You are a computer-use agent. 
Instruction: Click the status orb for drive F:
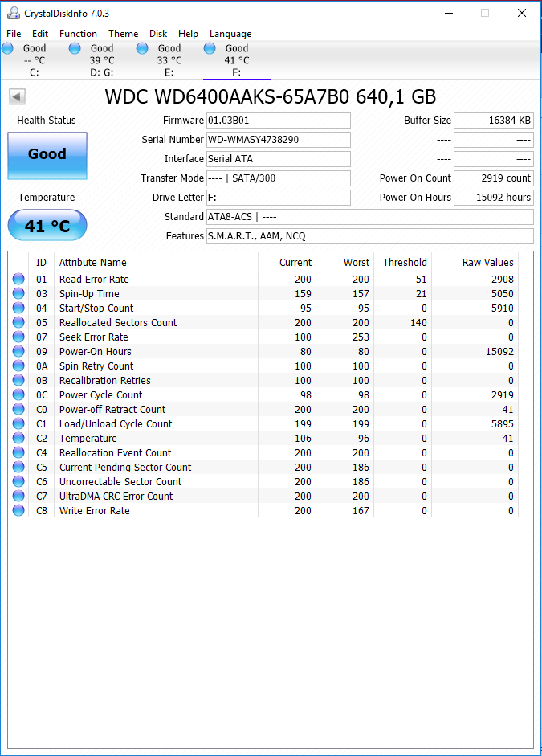point(210,48)
